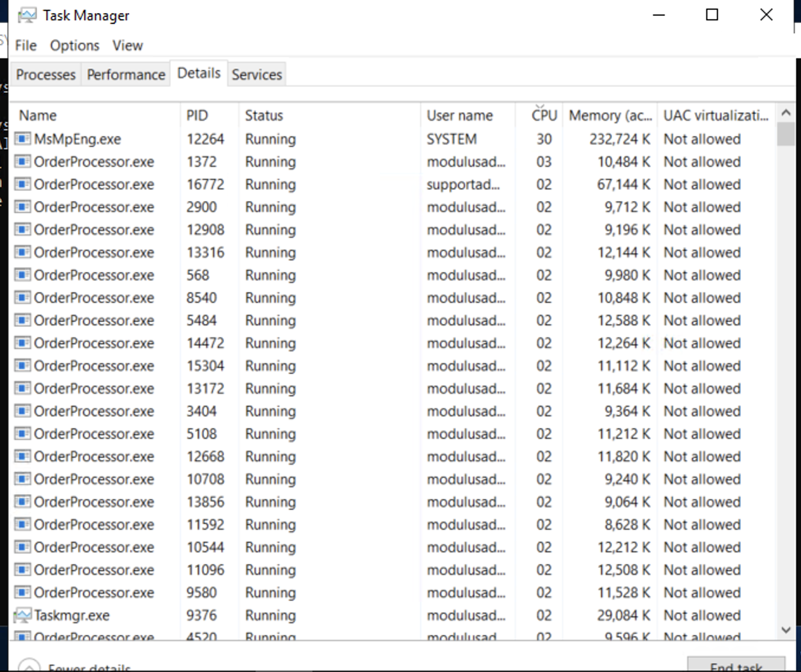Click the OrderProcessor.exe icon for PID 16772
801x672 pixels.
pos(22,184)
